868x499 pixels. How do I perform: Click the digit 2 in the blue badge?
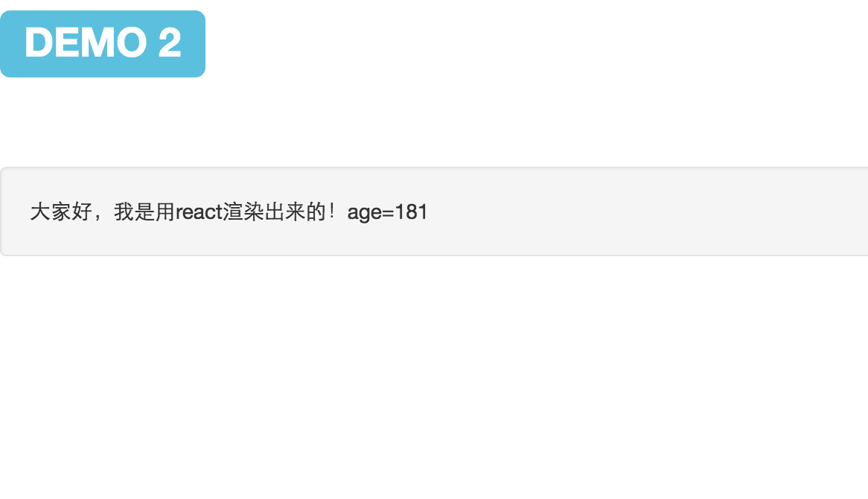(x=170, y=42)
